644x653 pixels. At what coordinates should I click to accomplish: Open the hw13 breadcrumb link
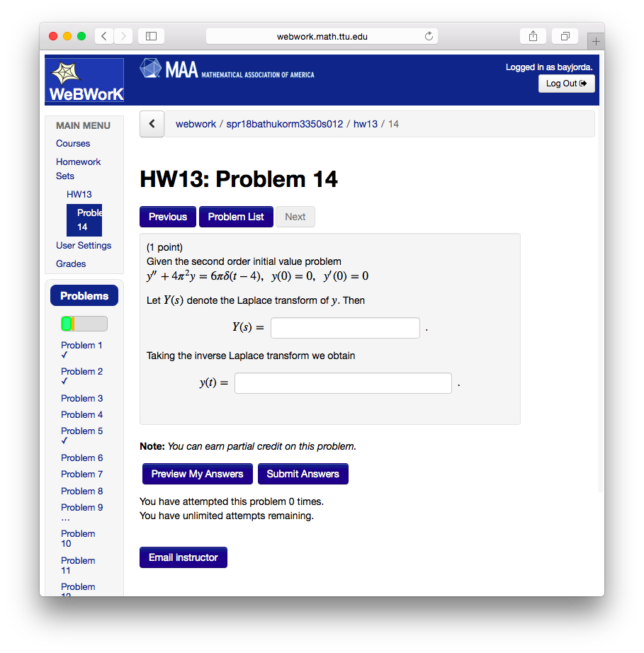click(x=366, y=123)
